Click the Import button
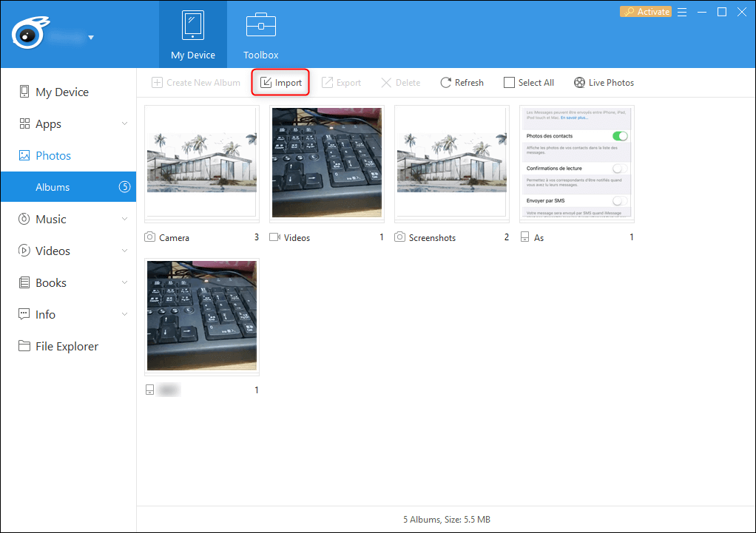This screenshot has width=756, height=533. coord(280,82)
